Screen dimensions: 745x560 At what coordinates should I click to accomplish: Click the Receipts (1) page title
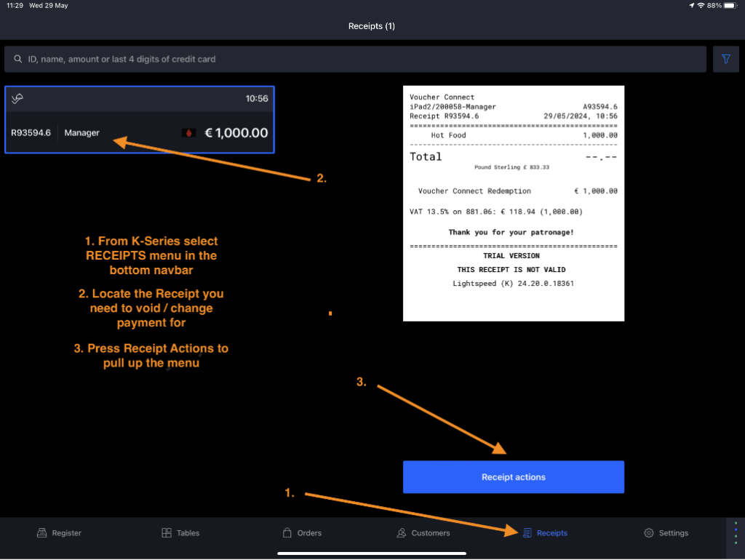click(372, 26)
